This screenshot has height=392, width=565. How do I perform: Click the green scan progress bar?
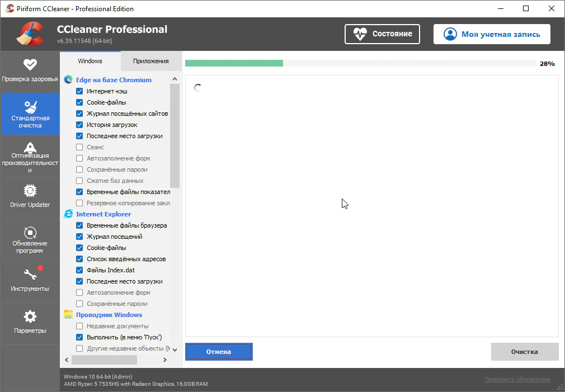(x=234, y=63)
